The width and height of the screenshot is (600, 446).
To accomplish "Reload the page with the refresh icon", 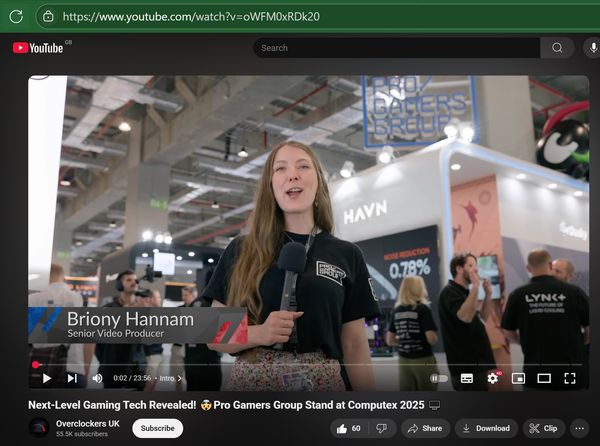I will (x=16, y=16).
